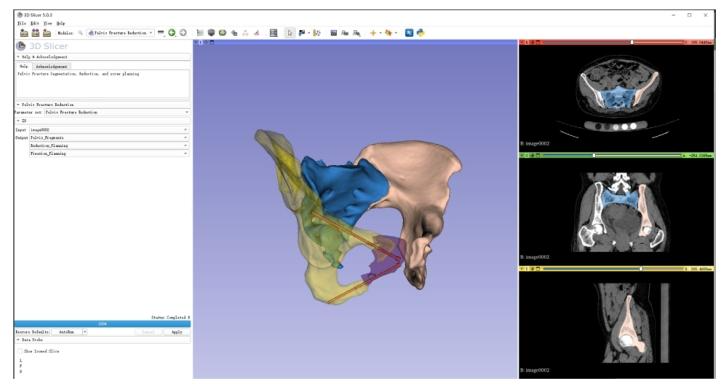The width and height of the screenshot is (722, 386).
Task: Toggle the orange crosshair icon
Action: coord(373,33)
